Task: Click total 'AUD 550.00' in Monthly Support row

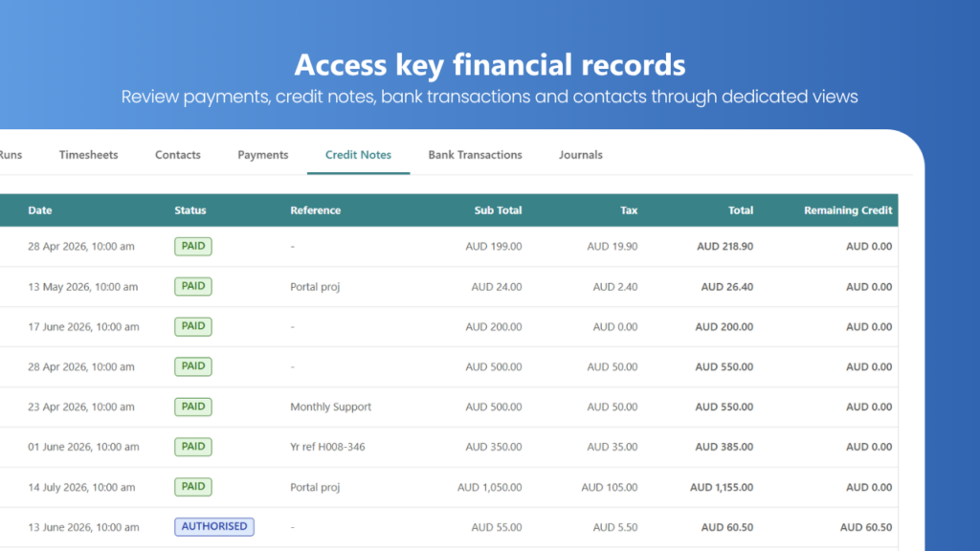Action: pyautogui.click(x=724, y=407)
